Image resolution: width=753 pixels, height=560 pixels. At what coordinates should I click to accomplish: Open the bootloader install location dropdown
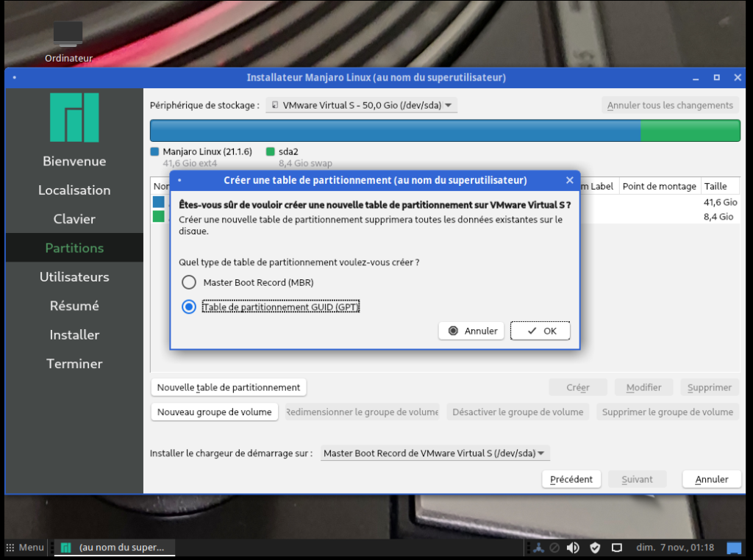coord(435,453)
